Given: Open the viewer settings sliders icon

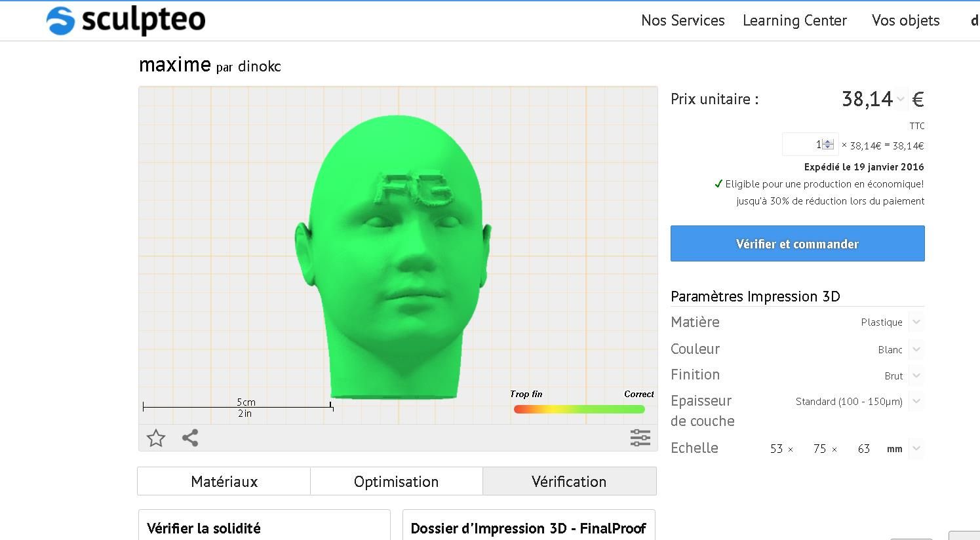Looking at the screenshot, I should (640, 438).
